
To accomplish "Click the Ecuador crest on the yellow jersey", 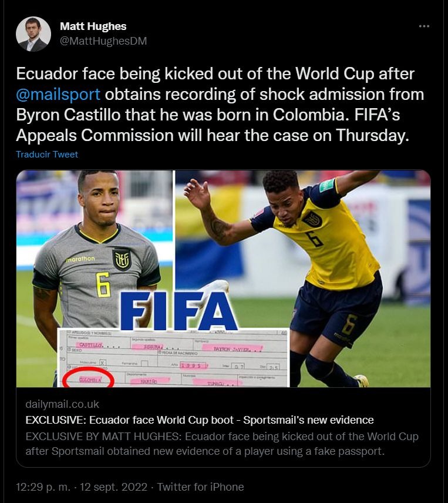I will click(x=312, y=219).
